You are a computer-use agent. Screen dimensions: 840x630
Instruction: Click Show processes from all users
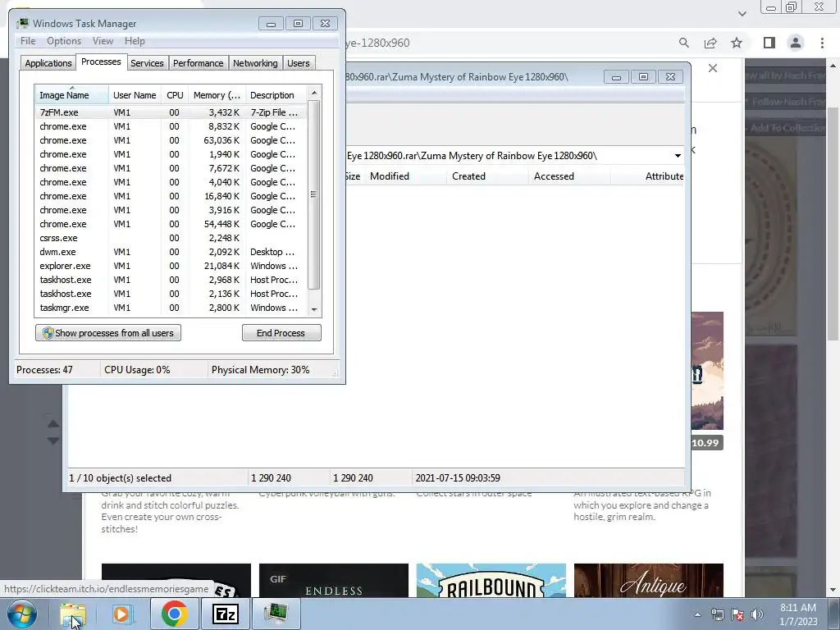pyautogui.click(x=108, y=333)
